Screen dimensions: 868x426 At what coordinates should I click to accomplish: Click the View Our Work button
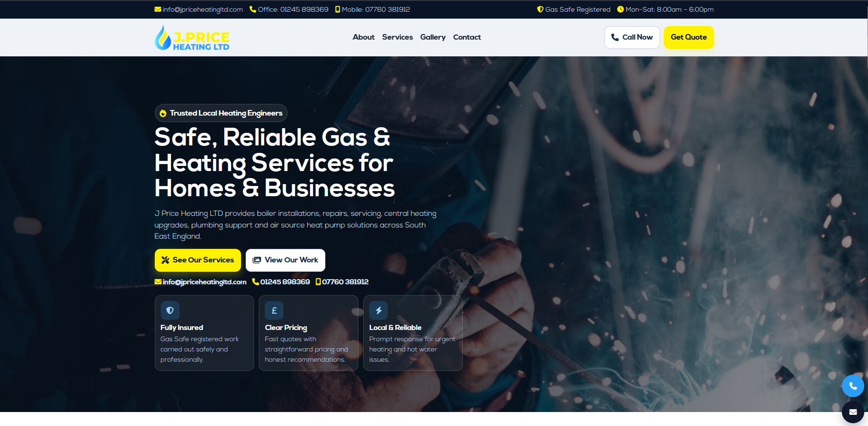click(285, 260)
